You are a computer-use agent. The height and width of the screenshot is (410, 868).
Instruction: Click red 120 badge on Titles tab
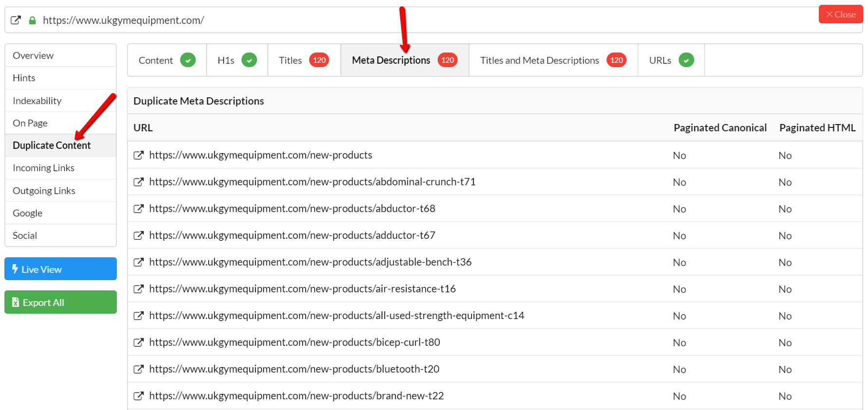[319, 60]
